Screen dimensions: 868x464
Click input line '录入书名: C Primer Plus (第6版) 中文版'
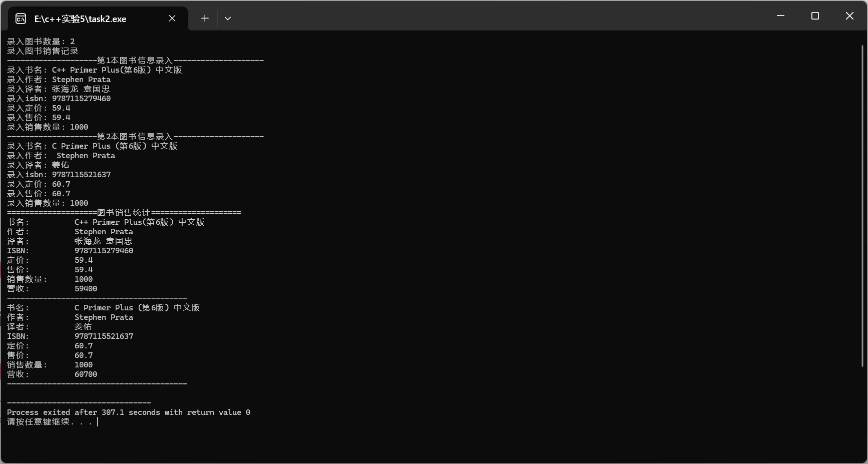[x=92, y=146]
